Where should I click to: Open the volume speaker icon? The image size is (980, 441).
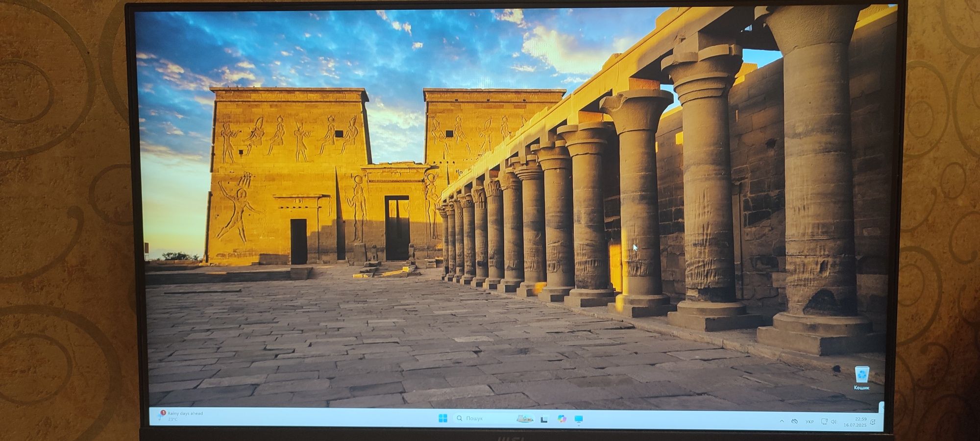click(x=833, y=422)
